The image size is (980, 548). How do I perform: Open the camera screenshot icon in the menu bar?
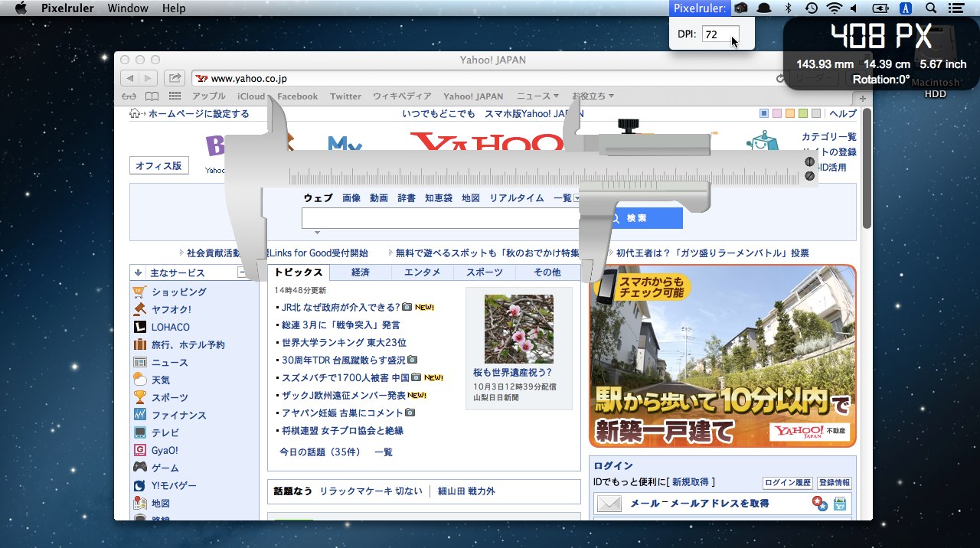tap(740, 8)
